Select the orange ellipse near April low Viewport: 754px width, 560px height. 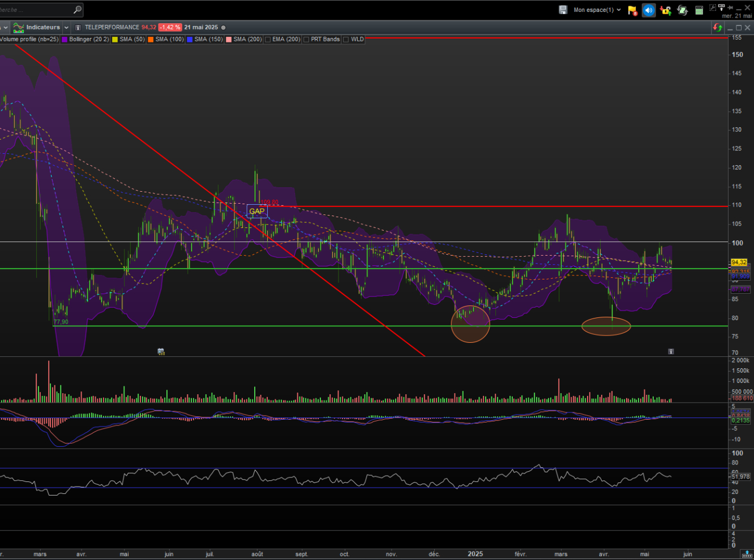pyautogui.click(x=606, y=326)
